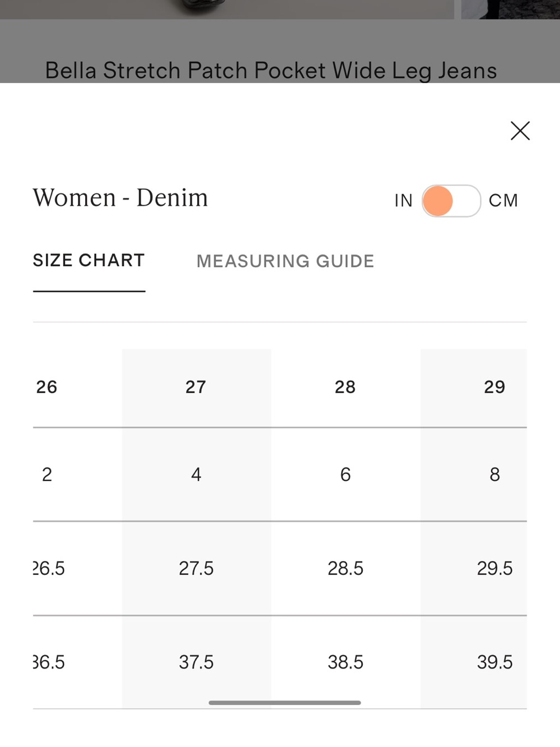
Task: Select the CM unit label
Action: click(x=503, y=201)
